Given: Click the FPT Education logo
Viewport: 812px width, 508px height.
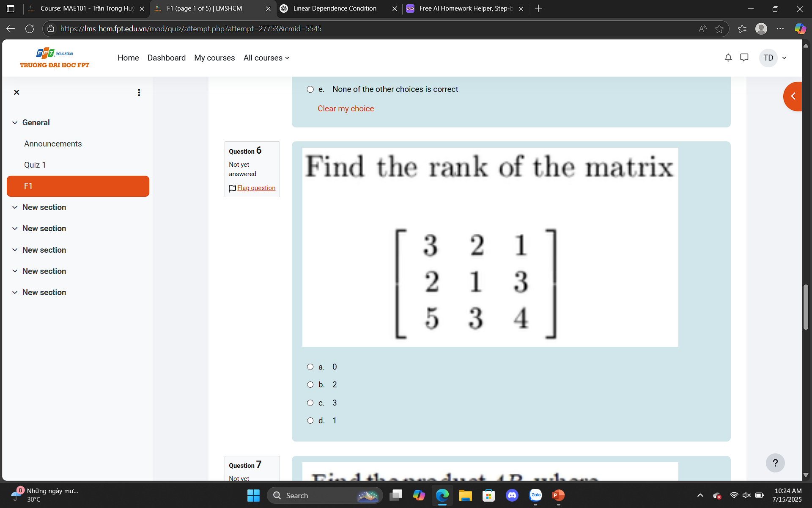Looking at the screenshot, I should pyautogui.click(x=54, y=58).
